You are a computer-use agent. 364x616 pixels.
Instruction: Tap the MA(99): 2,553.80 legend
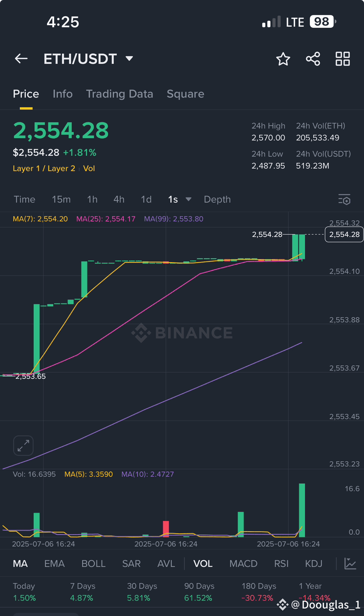174,219
